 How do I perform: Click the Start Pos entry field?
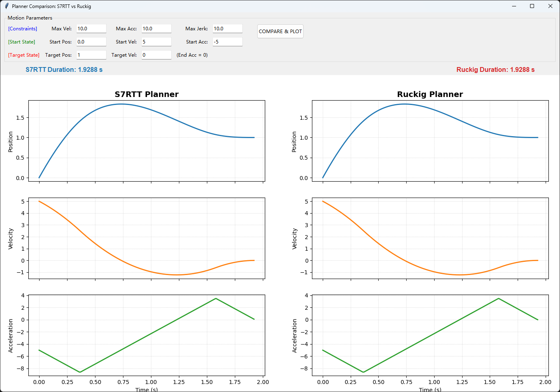91,42
